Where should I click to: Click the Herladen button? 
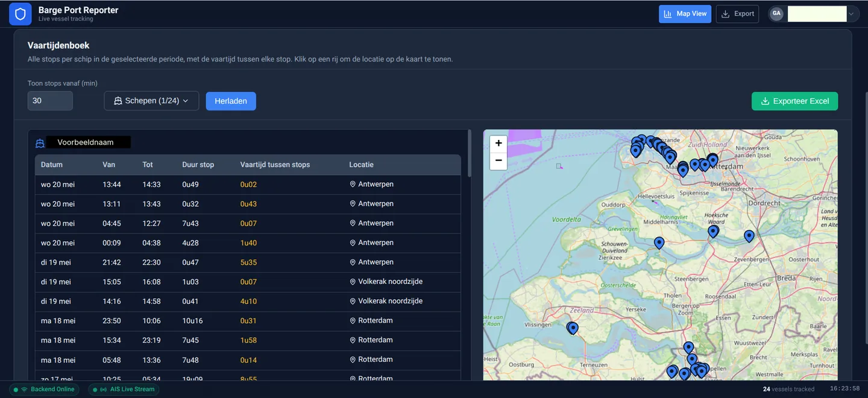point(231,101)
